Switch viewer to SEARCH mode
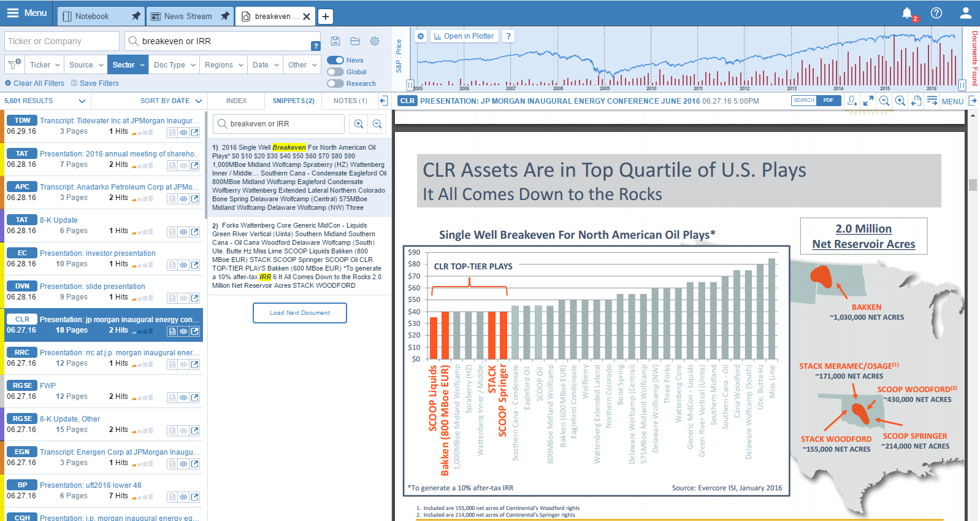 click(804, 101)
